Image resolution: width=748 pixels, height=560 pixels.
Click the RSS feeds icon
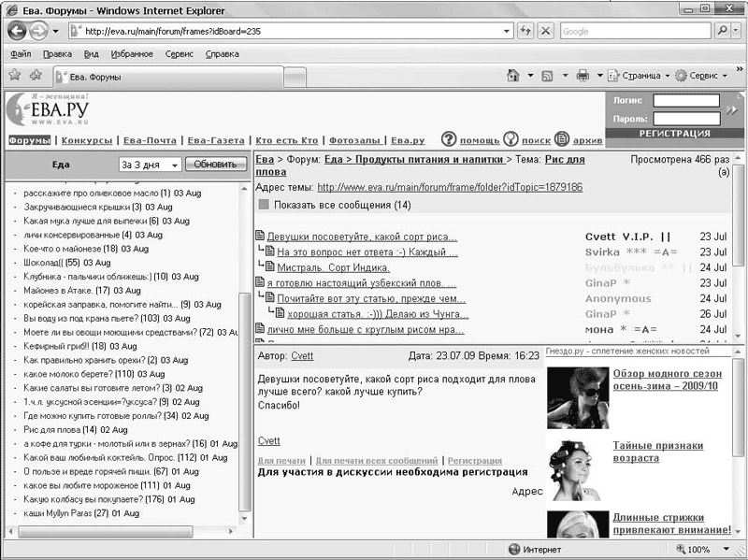[x=547, y=76]
